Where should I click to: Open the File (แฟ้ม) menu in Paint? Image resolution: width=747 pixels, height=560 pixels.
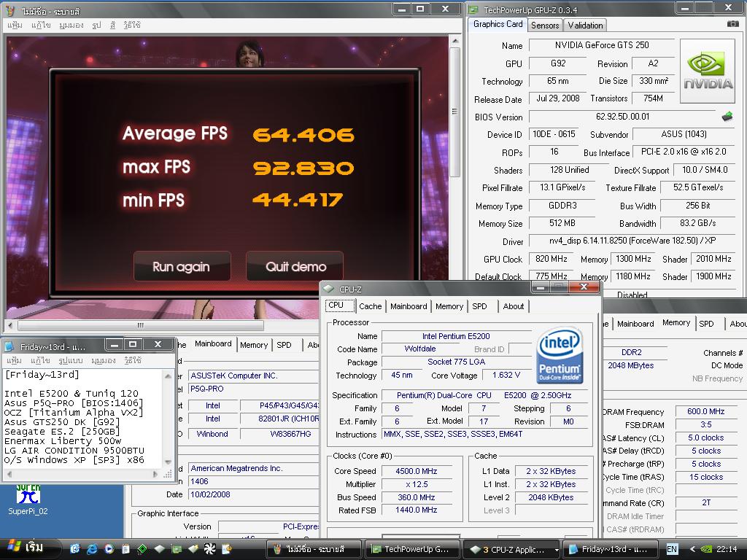(15, 25)
